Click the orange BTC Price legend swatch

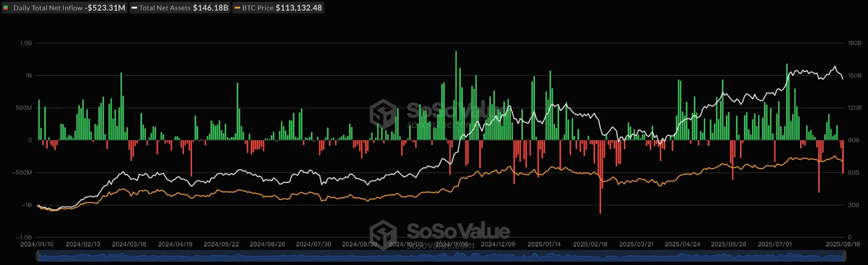pyautogui.click(x=237, y=8)
